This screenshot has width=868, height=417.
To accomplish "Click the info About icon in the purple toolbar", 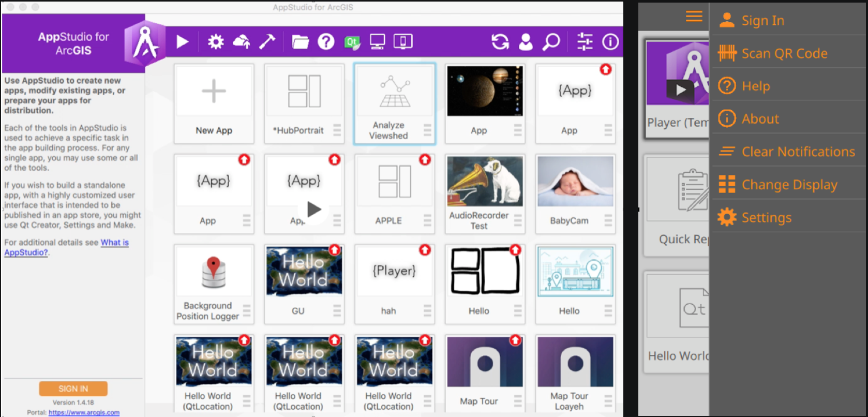I will pyautogui.click(x=610, y=41).
